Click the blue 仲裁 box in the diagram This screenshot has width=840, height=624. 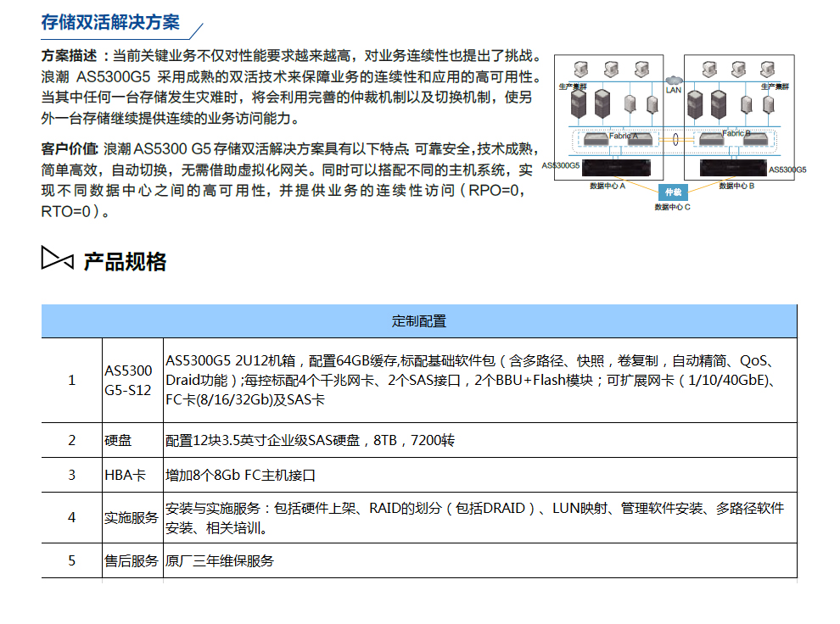tap(674, 192)
